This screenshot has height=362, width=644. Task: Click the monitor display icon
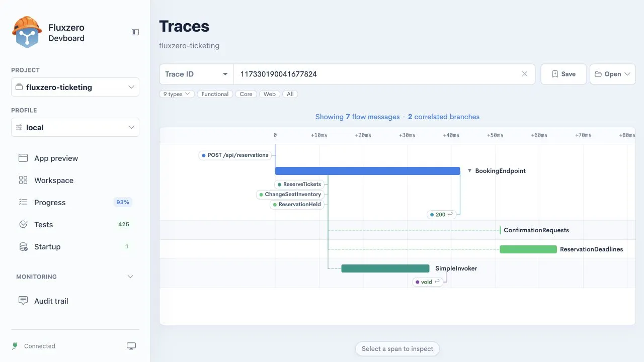click(131, 346)
